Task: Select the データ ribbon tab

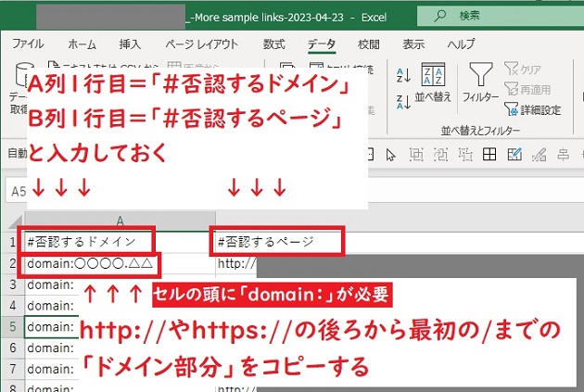Action: click(322, 44)
